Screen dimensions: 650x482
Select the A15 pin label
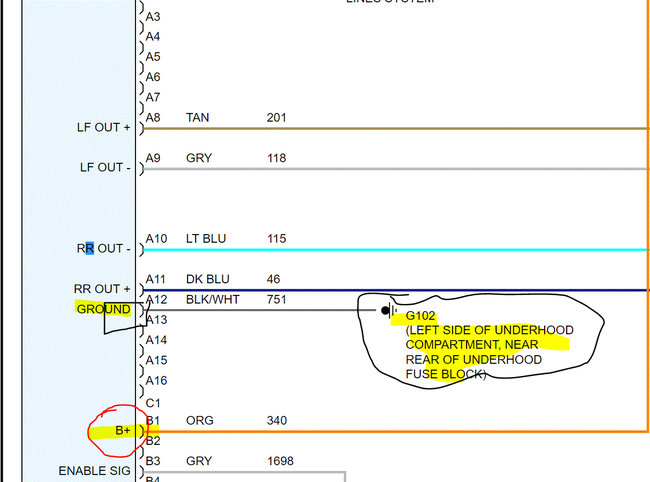[x=156, y=360]
